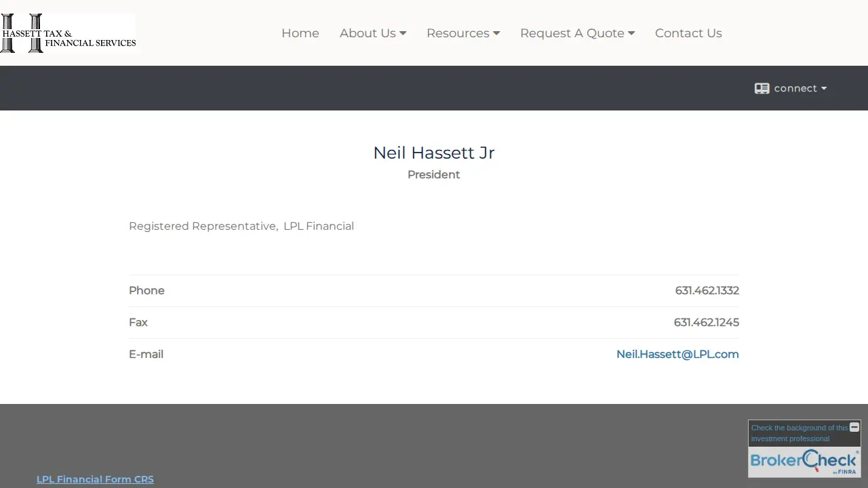This screenshot has height=488, width=868.
Task: Click the Registered Representative, LPL Financial text
Action: coord(241,226)
